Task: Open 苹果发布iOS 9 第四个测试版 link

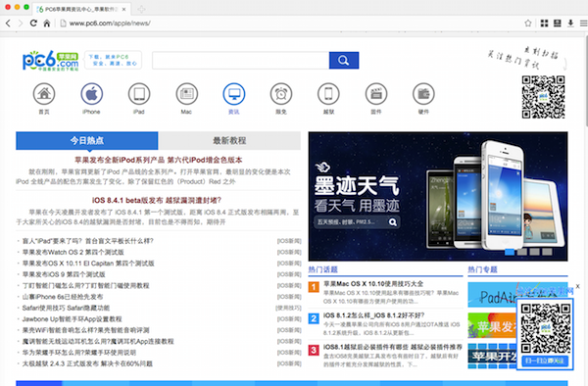Action: (x=64, y=274)
